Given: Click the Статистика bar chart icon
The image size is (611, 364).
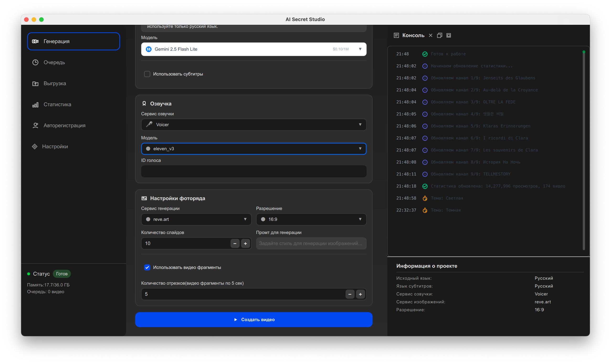Looking at the screenshot, I should pyautogui.click(x=35, y=105).
